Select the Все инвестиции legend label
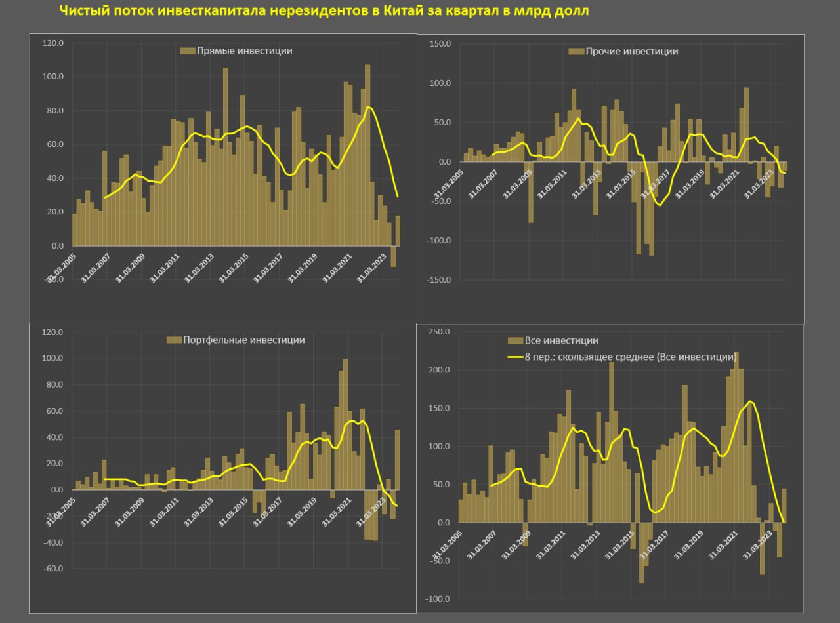 561,340
